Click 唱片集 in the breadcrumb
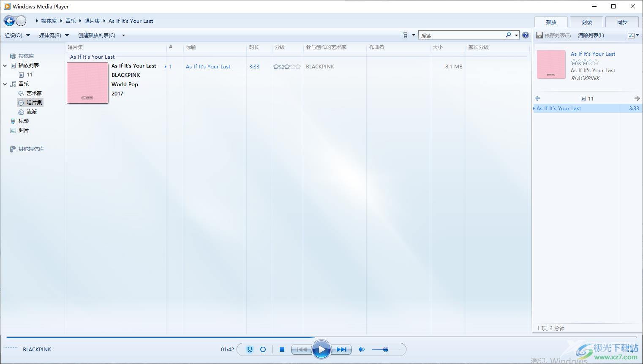 [x=92, y=21]
